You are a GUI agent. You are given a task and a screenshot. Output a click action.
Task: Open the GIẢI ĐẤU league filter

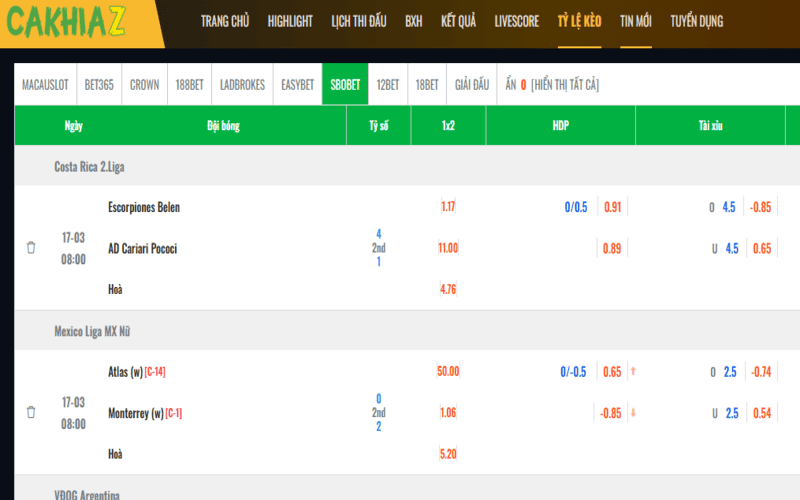(x=471, y=85)
